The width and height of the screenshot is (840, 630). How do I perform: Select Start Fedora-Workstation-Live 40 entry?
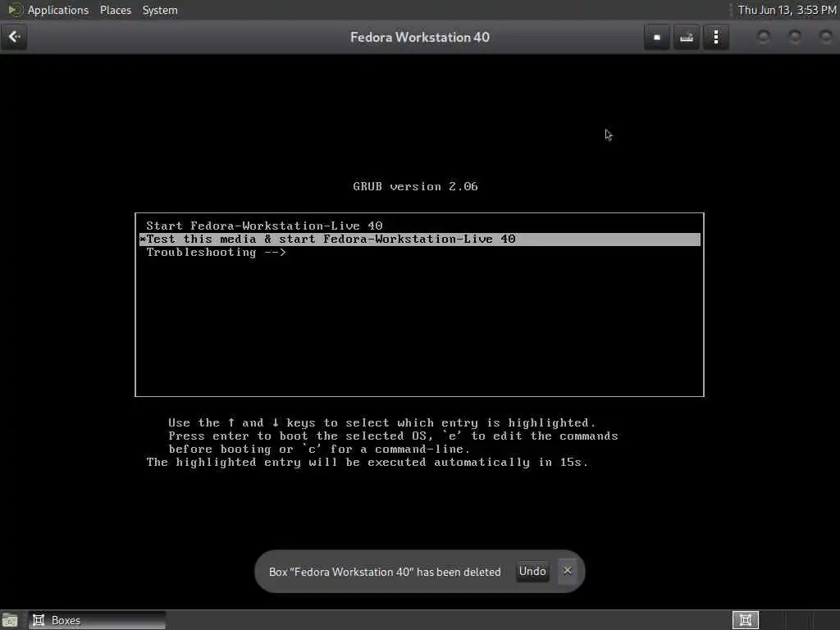point(419,226)
